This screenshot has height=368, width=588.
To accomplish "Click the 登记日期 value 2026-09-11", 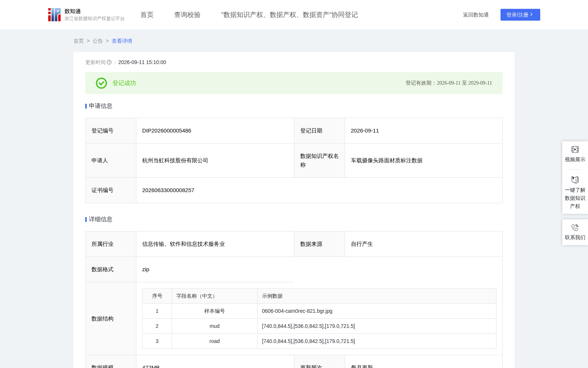I will pyautogui.click(x=365, y=131).
